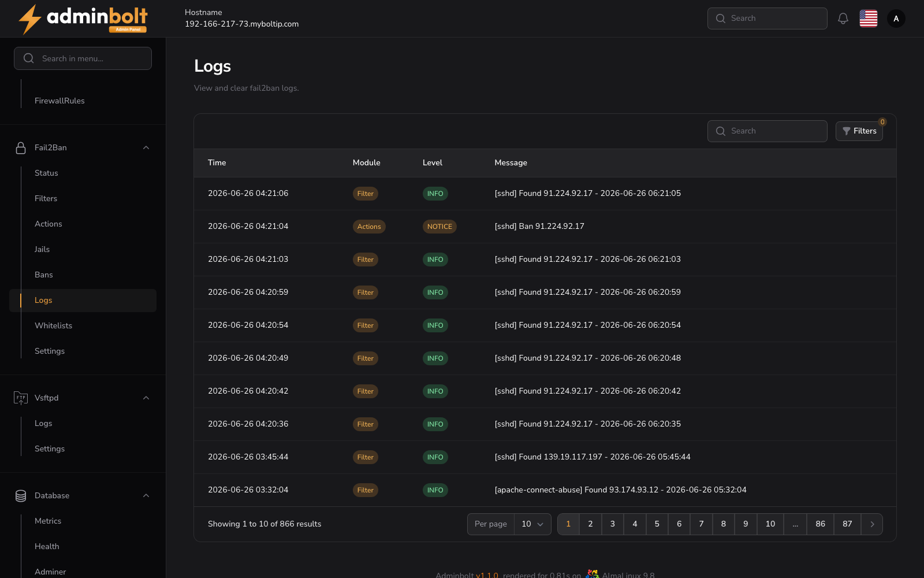Collapse the Database menu section
The height and width of the screenshot is (578, 924).
(x=146, y=495)
